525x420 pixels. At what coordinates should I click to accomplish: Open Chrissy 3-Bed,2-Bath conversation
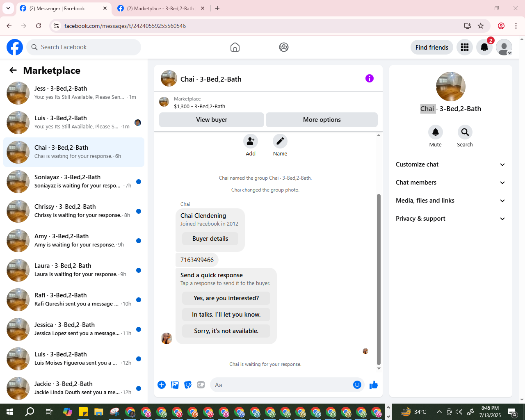tap(74, 211)
